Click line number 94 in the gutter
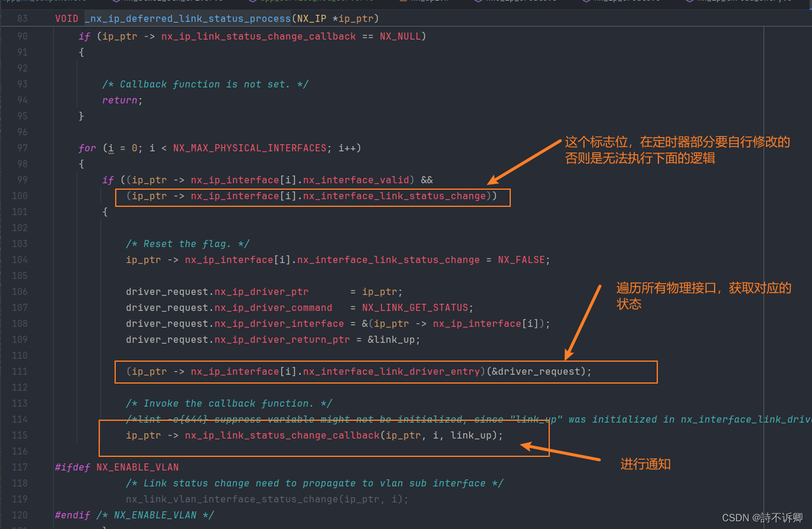Viewport: 812px width, 529px height. pos(22,100)
